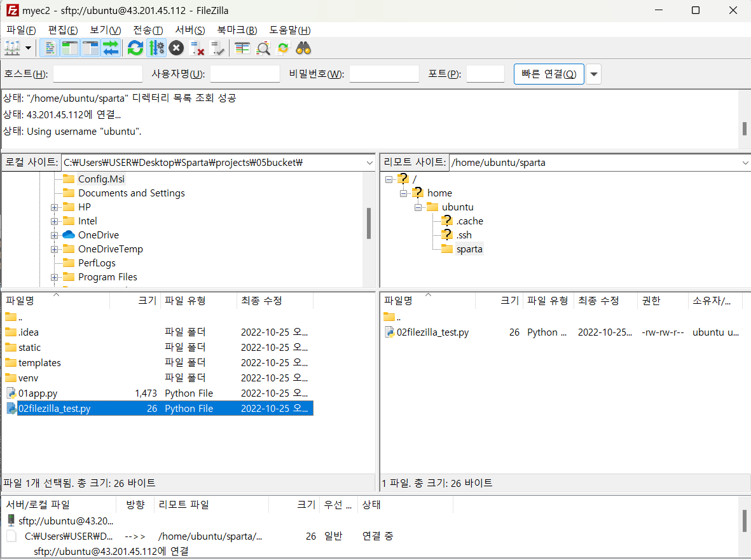Expand the Intel folder node
The height and width of the screenshot is (560, 751).
coord(54,221)
